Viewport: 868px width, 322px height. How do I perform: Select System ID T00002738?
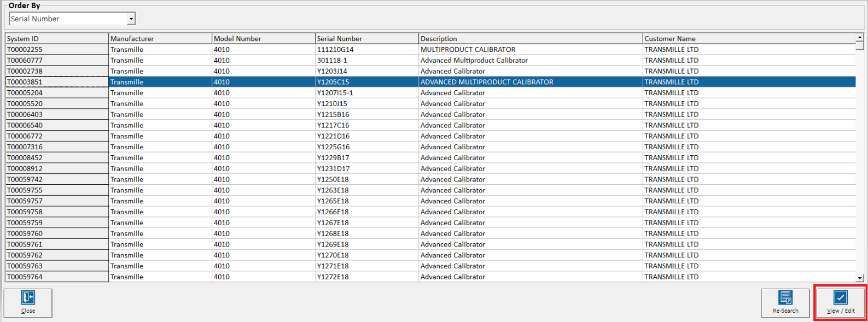pos(57,71)
